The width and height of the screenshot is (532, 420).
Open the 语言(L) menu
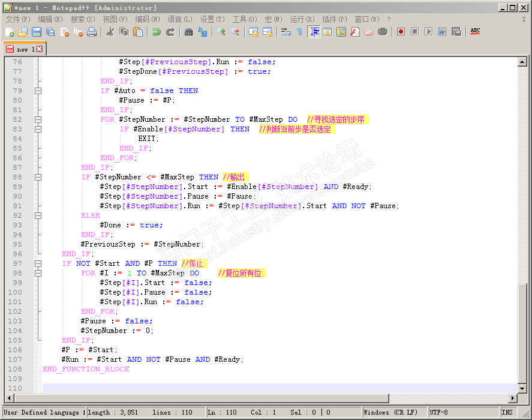click(179, 19)
